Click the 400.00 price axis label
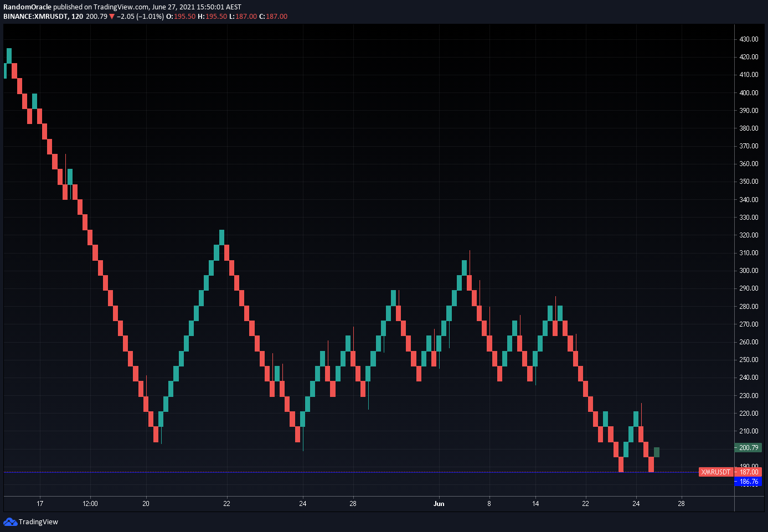 click(x=749, y=93)
